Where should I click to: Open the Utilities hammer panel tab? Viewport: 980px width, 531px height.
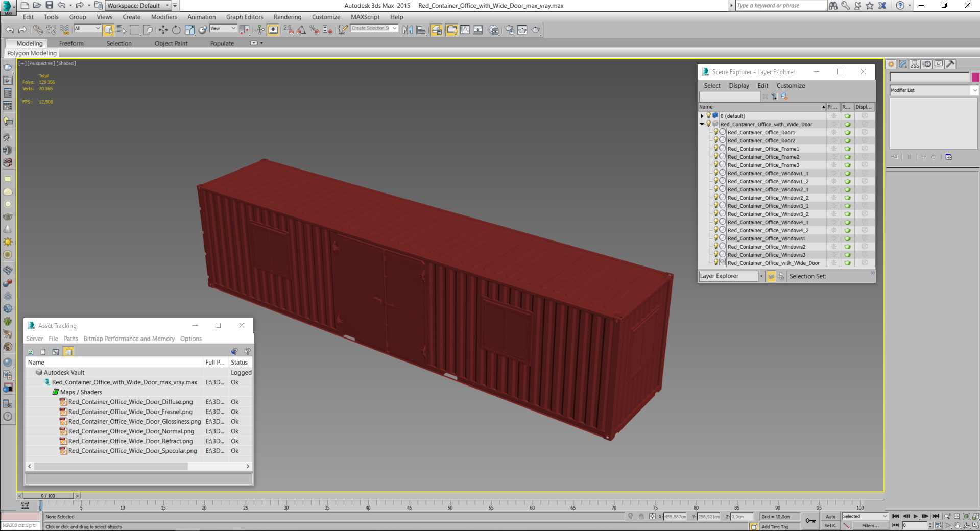tap(950, 64)
